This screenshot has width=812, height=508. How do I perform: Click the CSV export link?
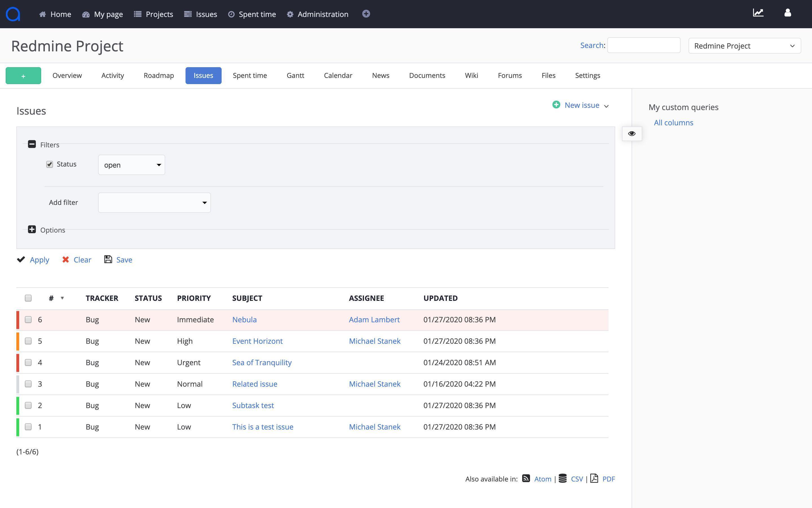pyautogui.click(x=577, y=479)
